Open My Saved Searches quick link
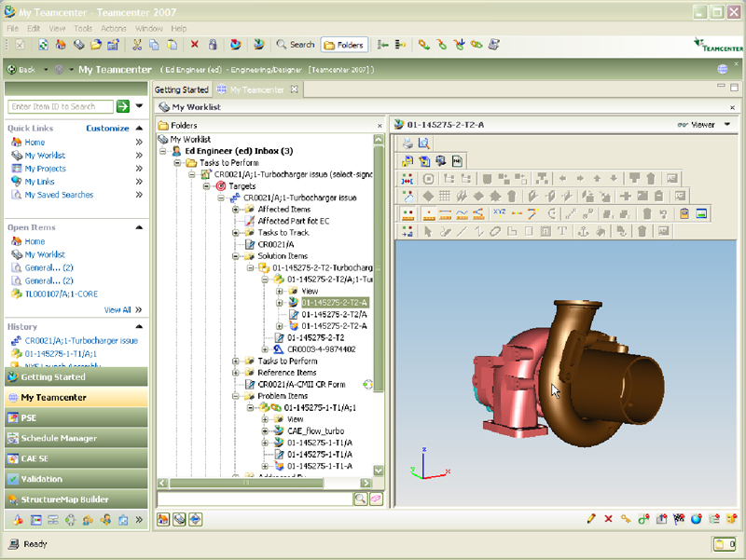746x560 pixels. [x=59, y=195]
